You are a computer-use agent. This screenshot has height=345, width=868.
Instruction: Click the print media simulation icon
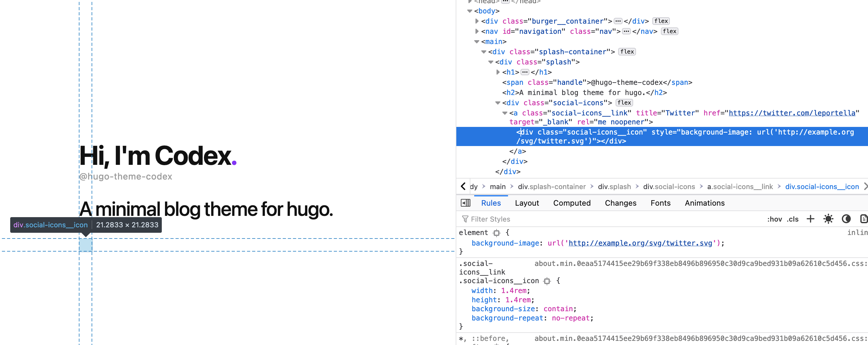point(864,219)
